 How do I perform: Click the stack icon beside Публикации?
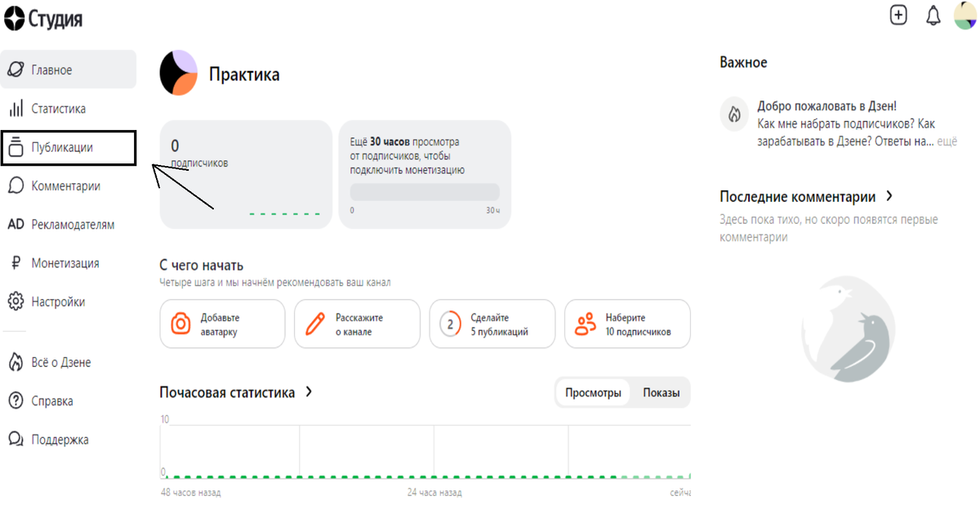point(16,147)
